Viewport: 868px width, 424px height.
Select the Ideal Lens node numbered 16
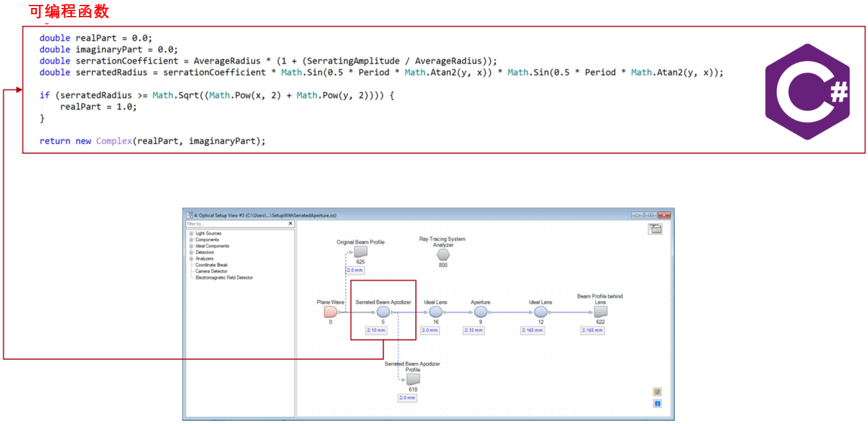pyautogui.click(x=436, y=312)
